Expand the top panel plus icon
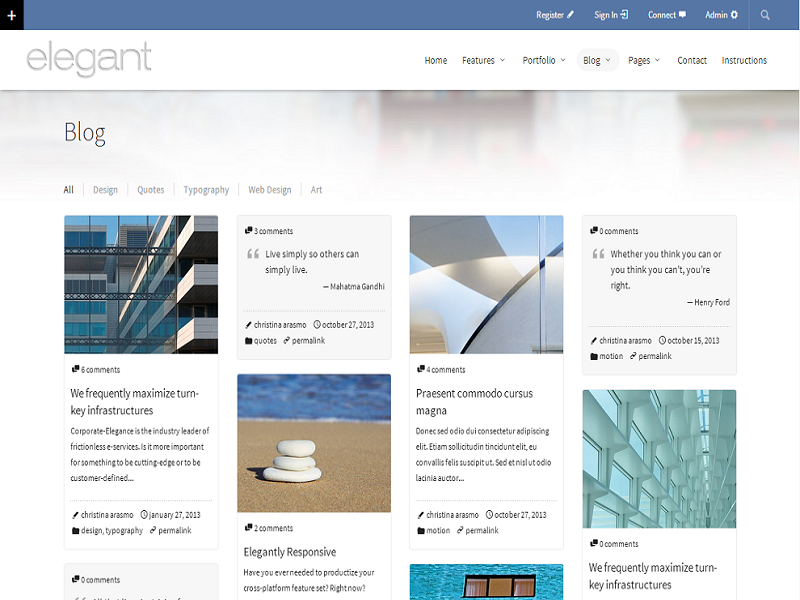The image size is (800, 600). click(11, 15)
